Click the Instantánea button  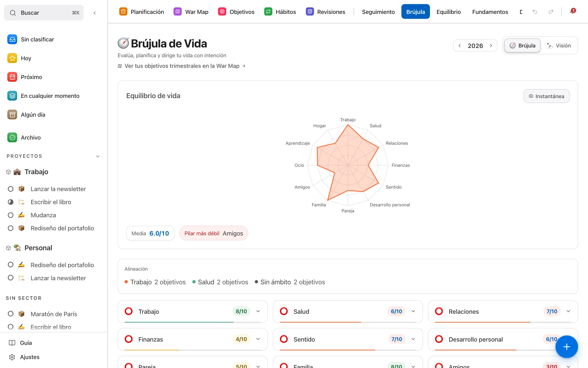click(546, 96)
